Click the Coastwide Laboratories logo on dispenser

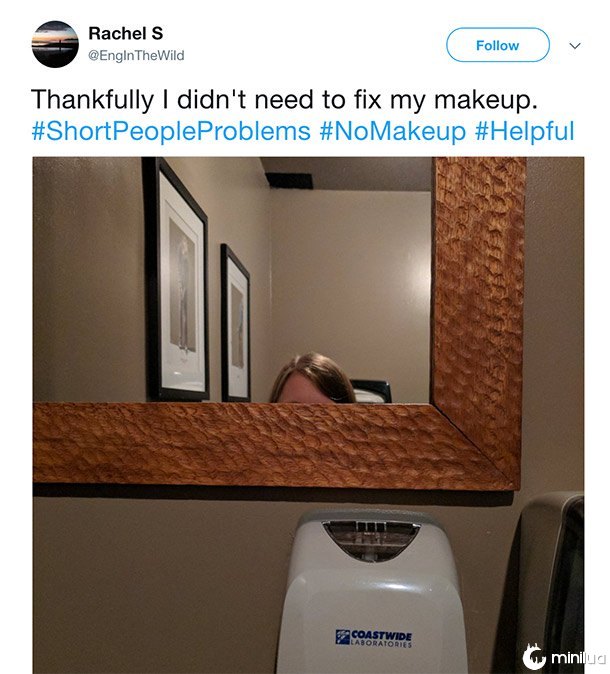(374, 637)
